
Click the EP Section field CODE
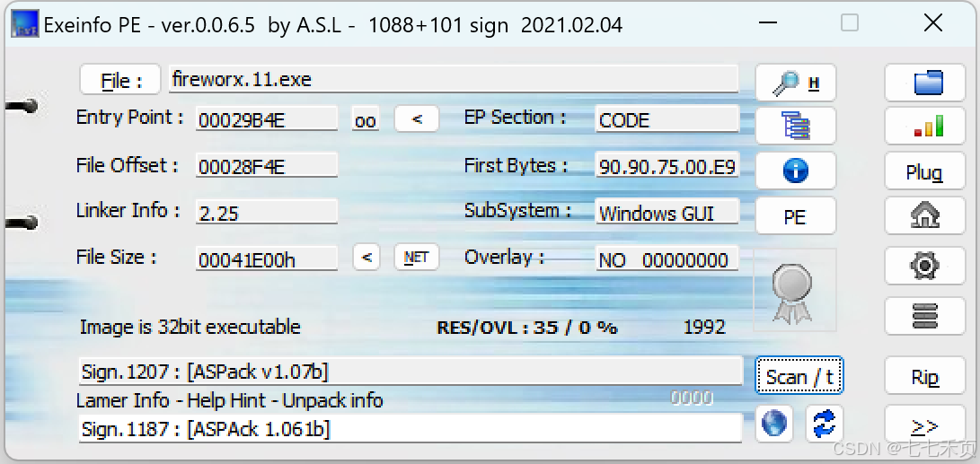(667, 119)
